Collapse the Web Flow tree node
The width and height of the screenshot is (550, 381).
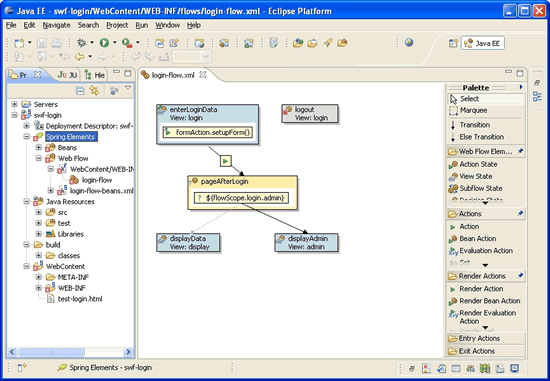click(39, 158)
